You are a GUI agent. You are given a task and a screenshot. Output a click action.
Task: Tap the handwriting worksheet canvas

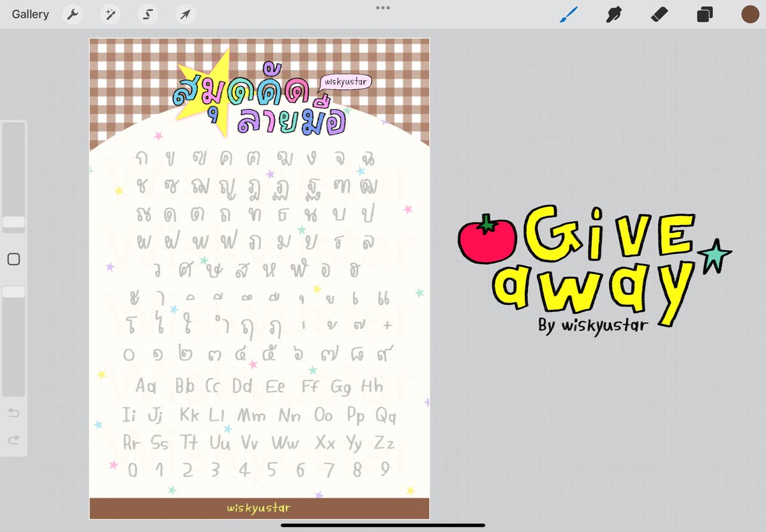pos(259,279)
